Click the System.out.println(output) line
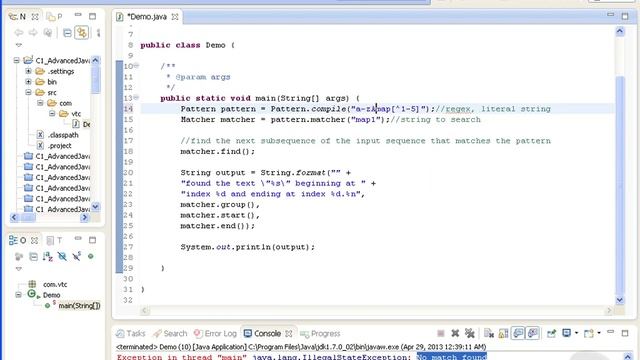 pyautogui.click(x=248, y=247)
